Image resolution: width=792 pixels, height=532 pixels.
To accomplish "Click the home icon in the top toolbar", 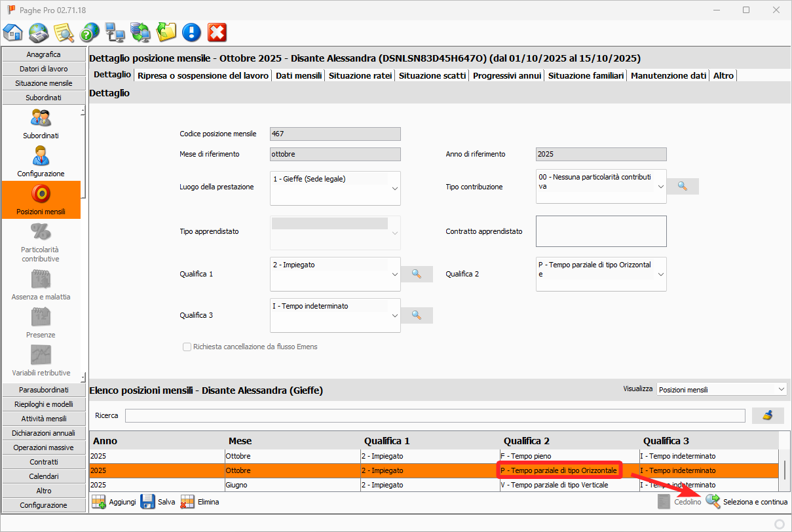I will click(x=13, y=32).
